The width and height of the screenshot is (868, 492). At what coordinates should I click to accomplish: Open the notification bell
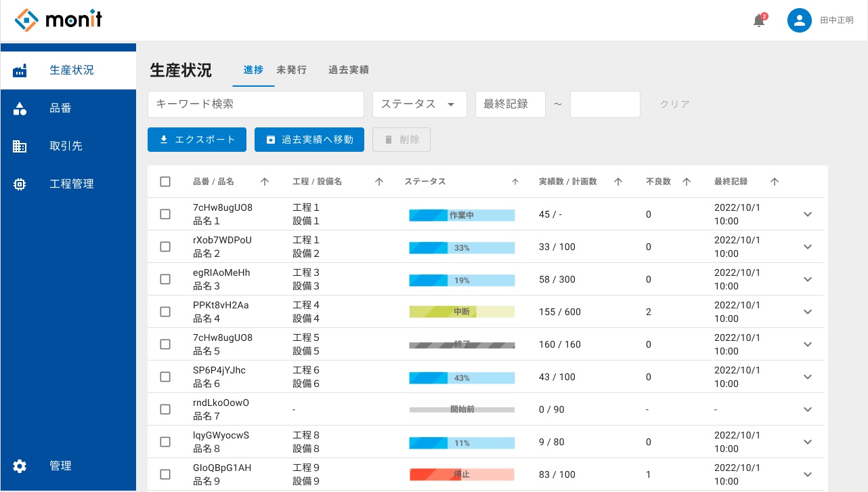point(758,21)
